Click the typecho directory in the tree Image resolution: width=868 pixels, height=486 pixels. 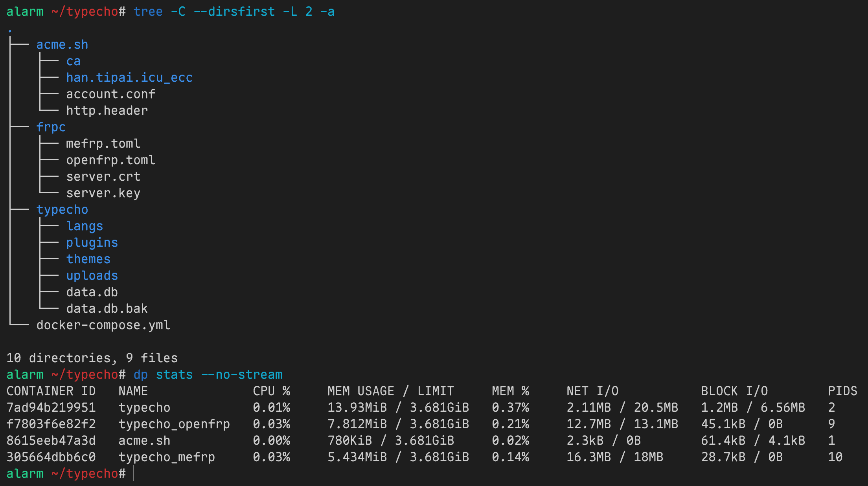tap(62, 210)
